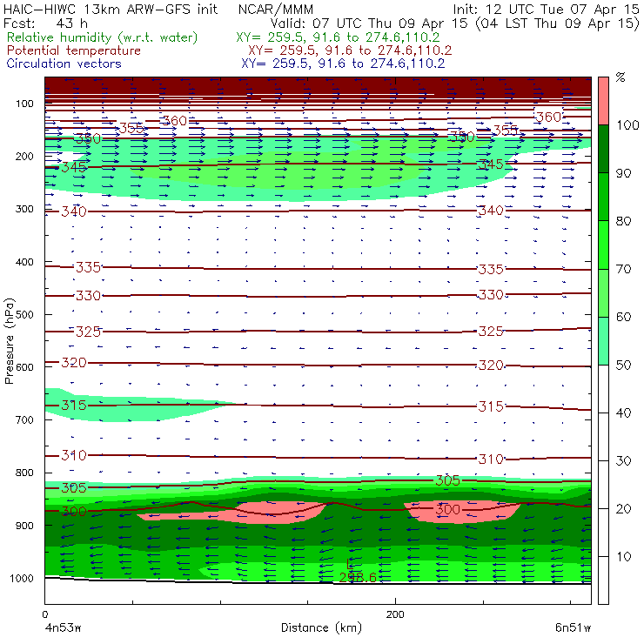Screen dimensions: 644x644
Task: Click the red 'L' minimum marker
Action: tap(349, 564)
